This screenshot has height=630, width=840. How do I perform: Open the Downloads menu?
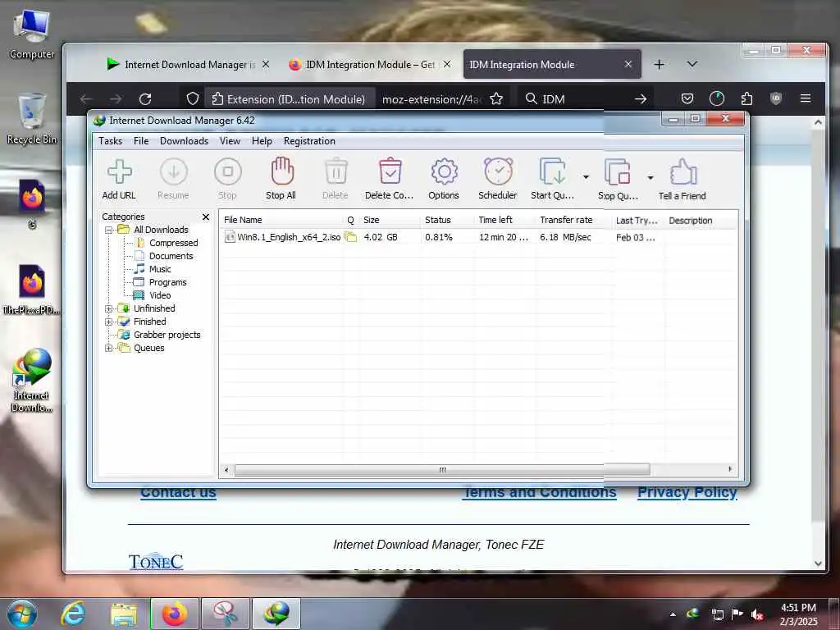184,141
